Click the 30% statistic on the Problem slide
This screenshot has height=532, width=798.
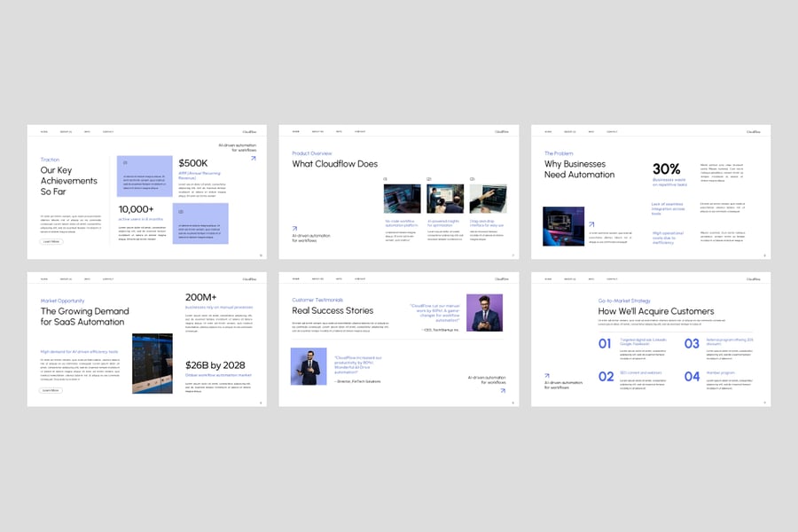pyautogui.click(x=667, y=168)
